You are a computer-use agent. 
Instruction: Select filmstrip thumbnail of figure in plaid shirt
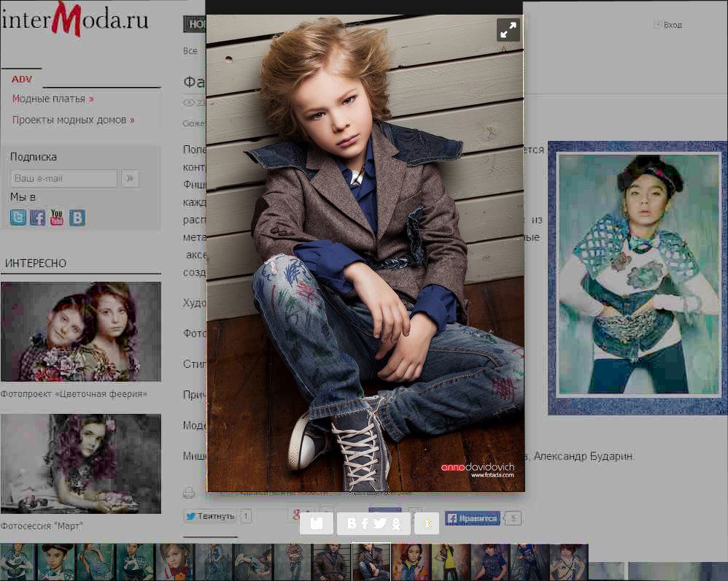[x=293, y=562]
